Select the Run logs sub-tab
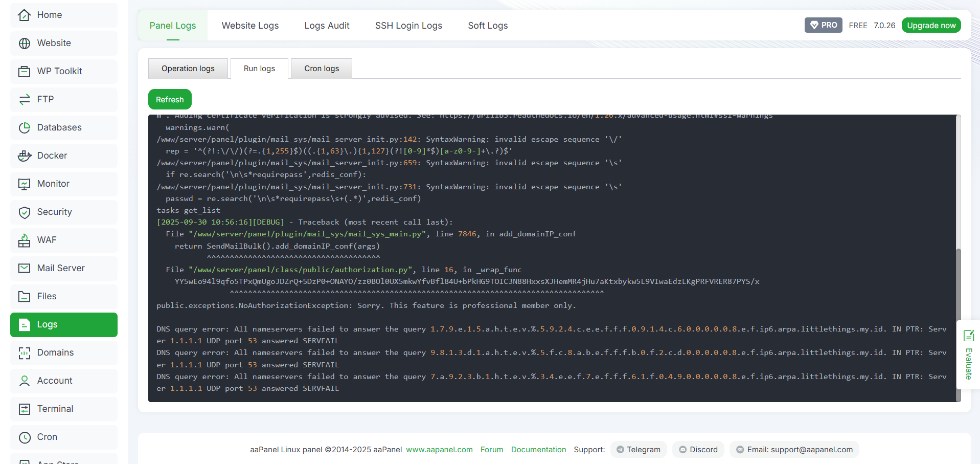This screenshot has height=464, width=980. click(x=259, y=69)
